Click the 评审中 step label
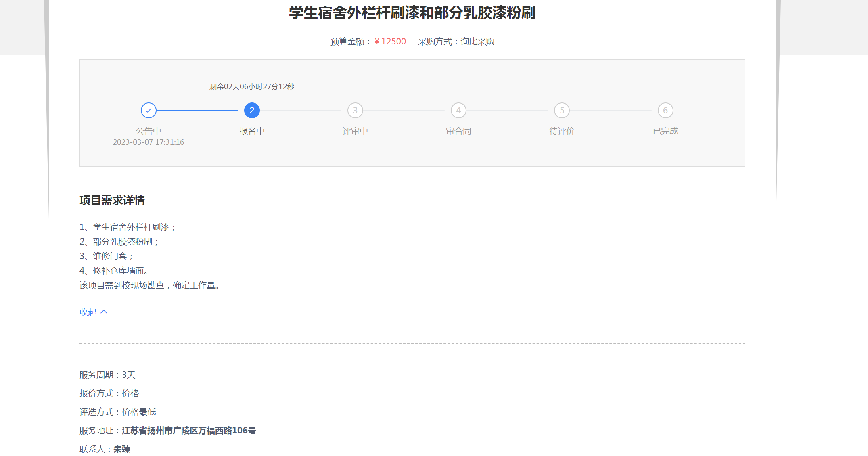868x456 pixels. coord(355,131)
